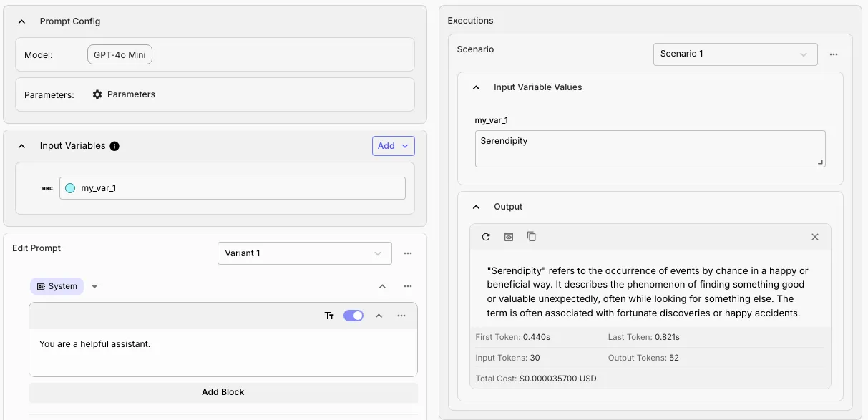Open the prompt block's three-dot menu
The image size is (868, 420).
(x=401, y=316)
